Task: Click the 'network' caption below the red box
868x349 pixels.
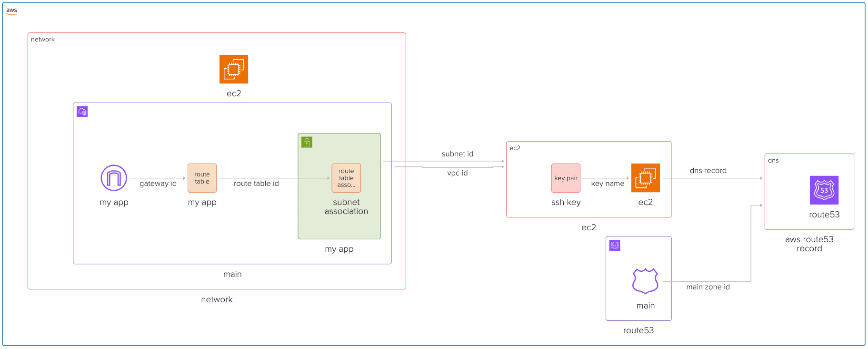Action: point(217,299)
